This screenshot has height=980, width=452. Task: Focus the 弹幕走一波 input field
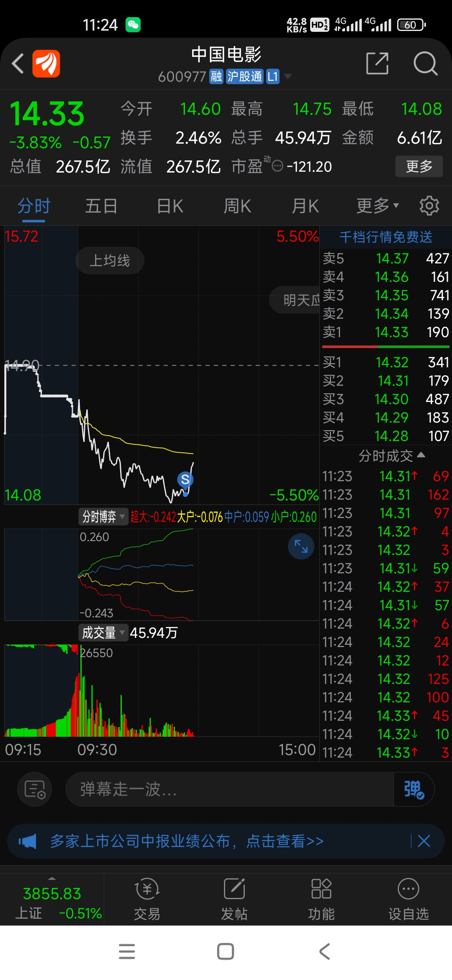[230, 789]
